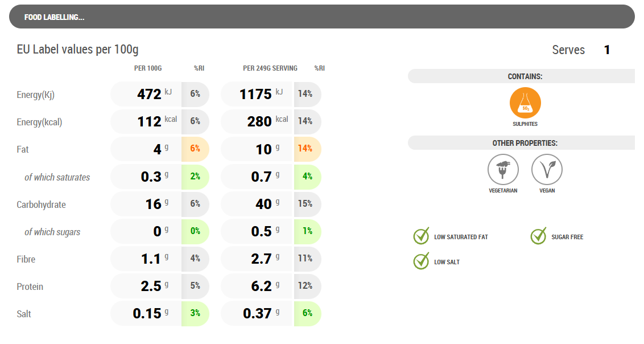Click the Vegan leaf icon
Viewport: 644px width, 344px height.
point(547,170)
